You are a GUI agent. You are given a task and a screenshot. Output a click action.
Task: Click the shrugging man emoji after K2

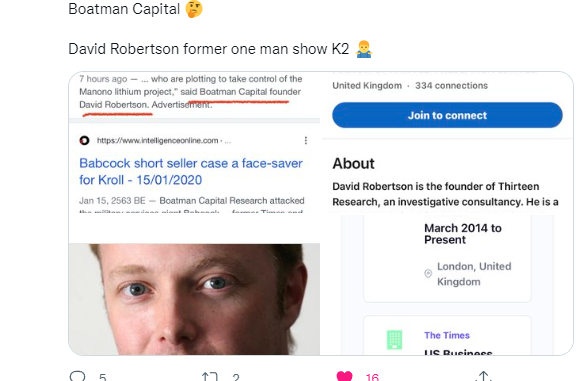click(364, 49)
